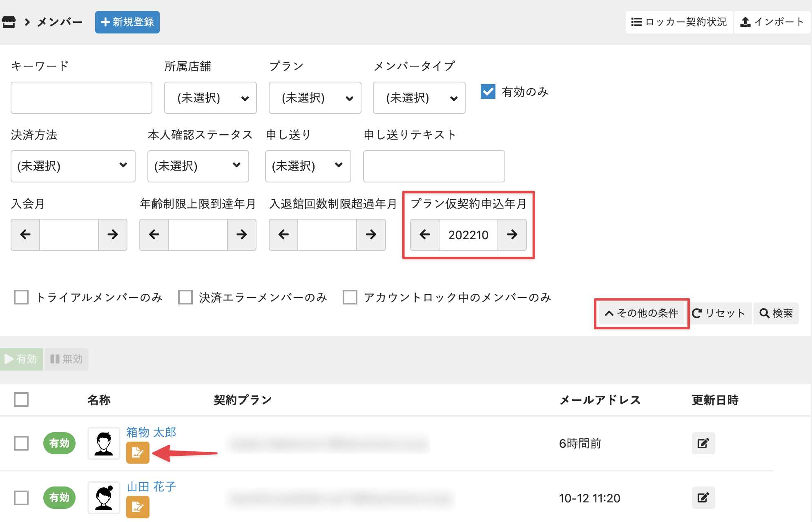
Task: Open edit icon for 山田 花子 row
Action: coord(703,498)
